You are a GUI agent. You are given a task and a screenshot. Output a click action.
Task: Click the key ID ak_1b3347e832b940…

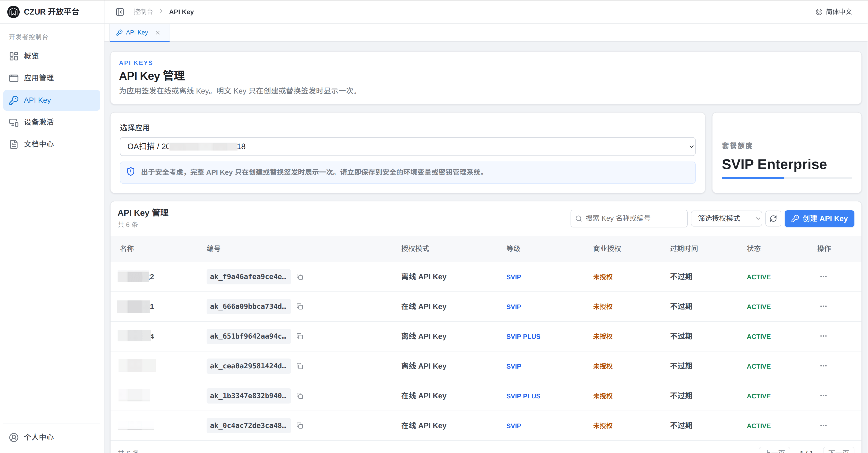pos(248,396)
